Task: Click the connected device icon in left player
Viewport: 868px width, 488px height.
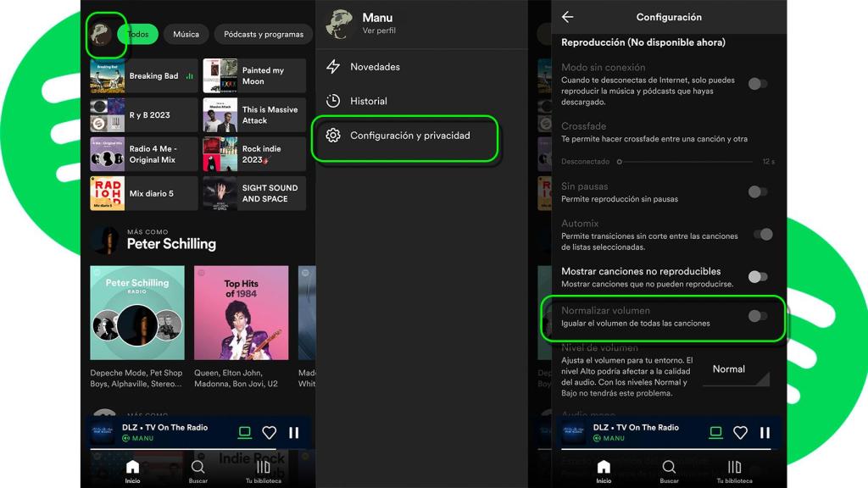Action: point(244,432)
